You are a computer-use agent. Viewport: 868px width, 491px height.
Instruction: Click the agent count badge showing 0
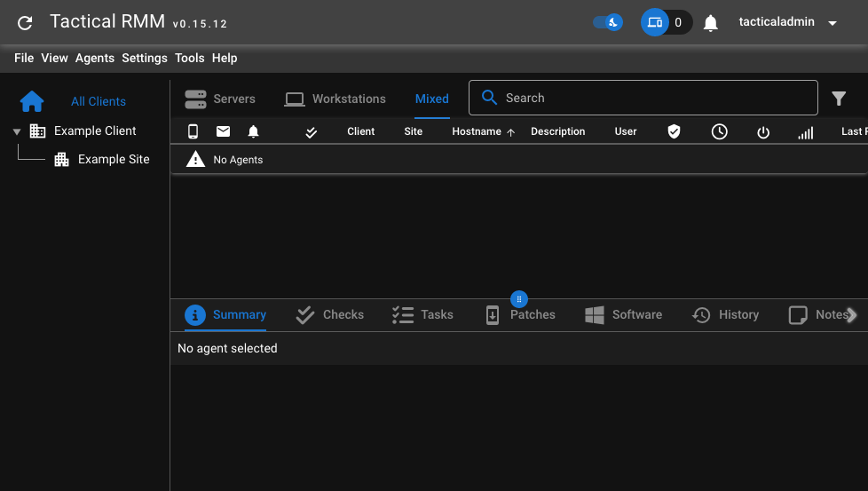coord(678,23)
